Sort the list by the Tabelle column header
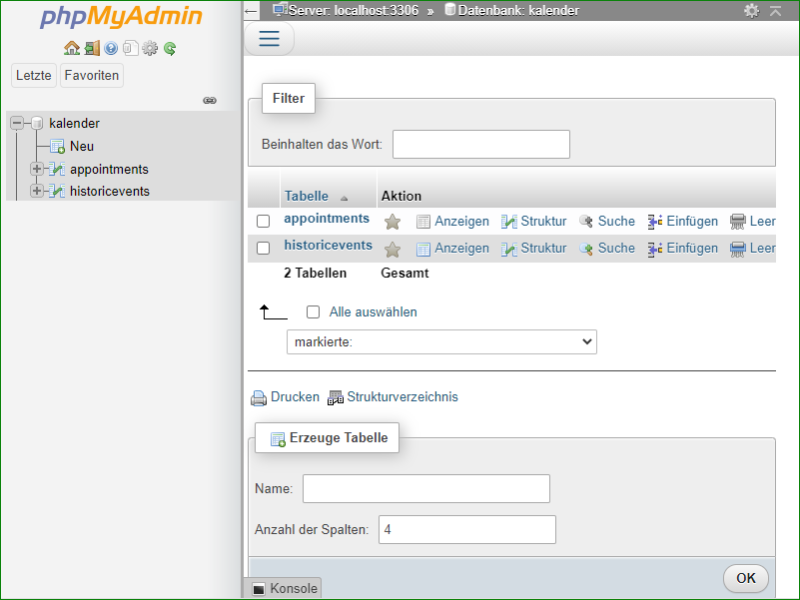 click(x=306, y=196)
